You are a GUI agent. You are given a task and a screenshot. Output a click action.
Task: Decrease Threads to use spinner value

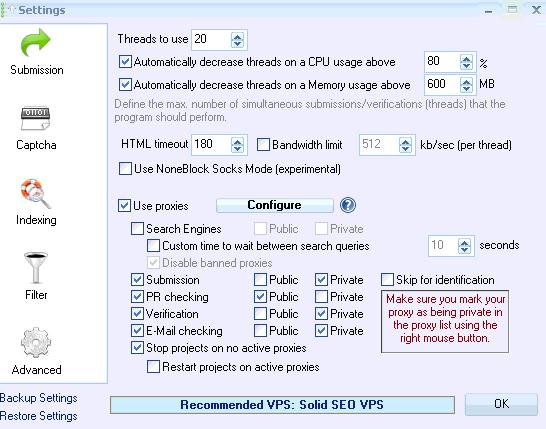click(237, 44)
